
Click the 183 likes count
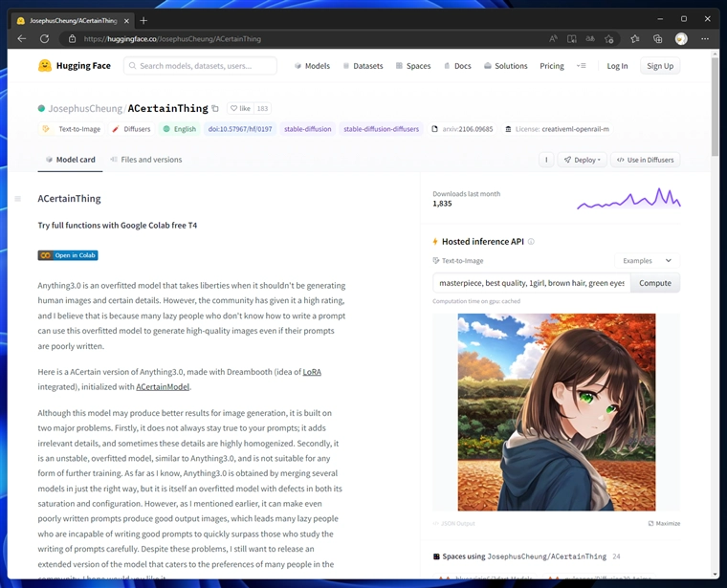coord(262,108)
